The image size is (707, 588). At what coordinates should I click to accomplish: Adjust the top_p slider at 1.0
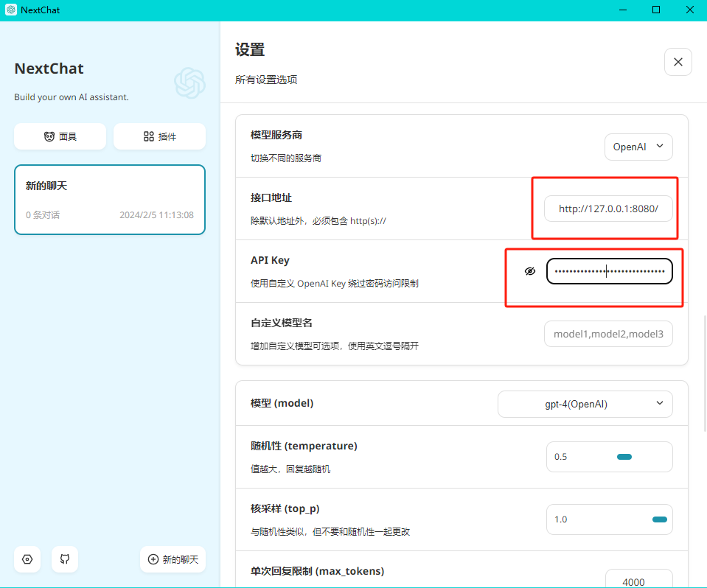coord(659,519)
